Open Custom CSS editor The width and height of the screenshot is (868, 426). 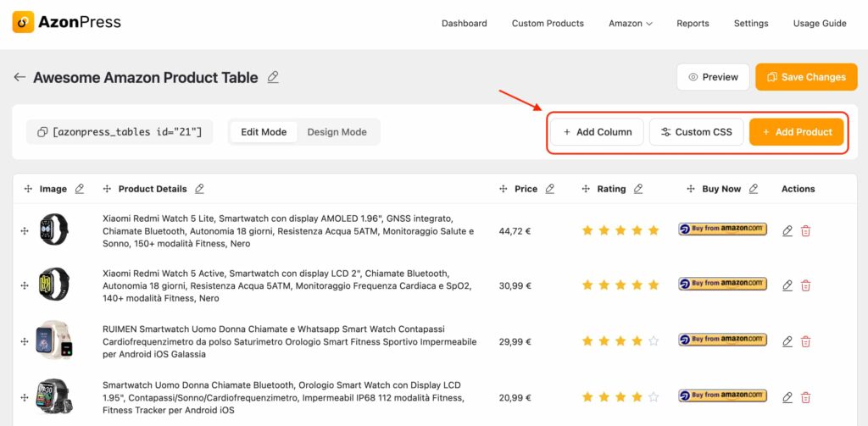[697, 132]
